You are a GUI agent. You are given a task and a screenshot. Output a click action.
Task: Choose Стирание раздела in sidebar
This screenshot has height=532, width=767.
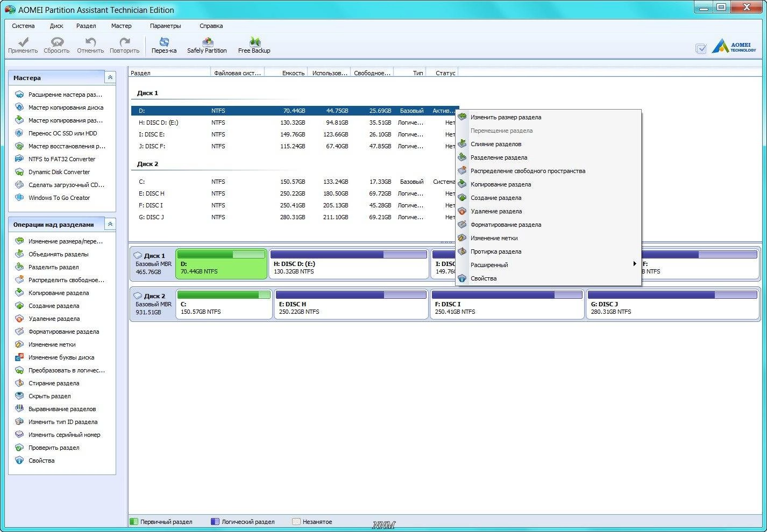pos(54,383)
